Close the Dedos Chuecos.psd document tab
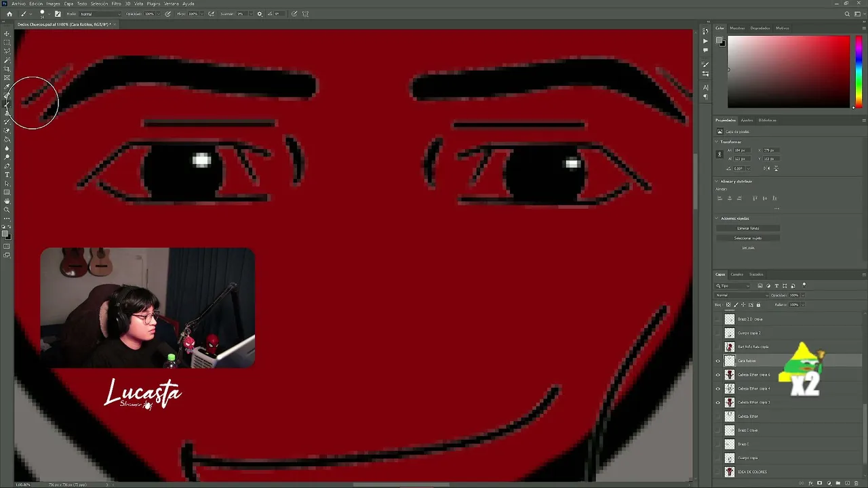This screenshot has width=868, height=488. tap(115, 24)
